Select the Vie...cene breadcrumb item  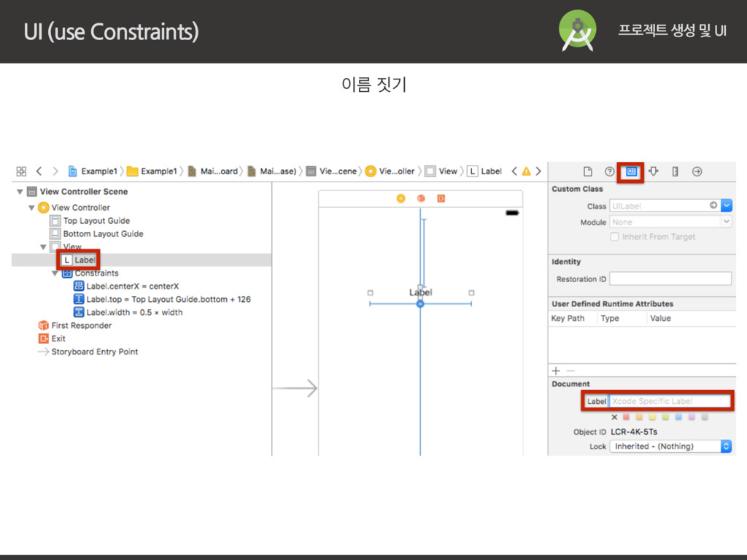[x=332, y=171]
